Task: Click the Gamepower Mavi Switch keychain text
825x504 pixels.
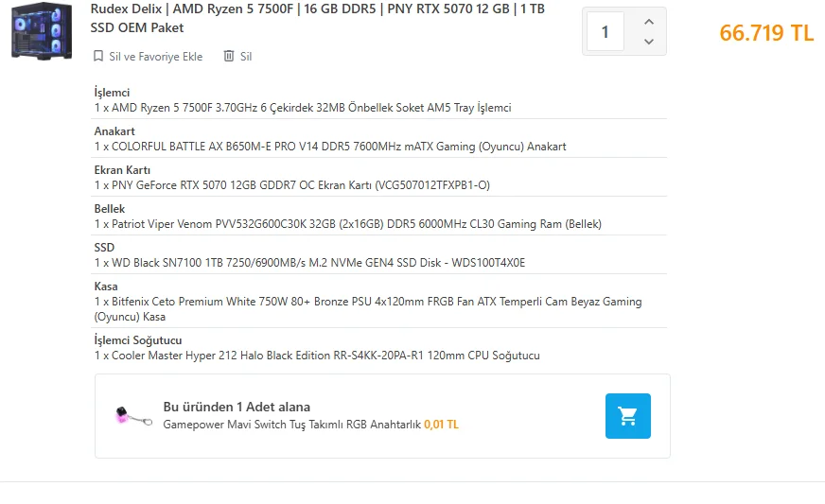Action: coord(292,425)
